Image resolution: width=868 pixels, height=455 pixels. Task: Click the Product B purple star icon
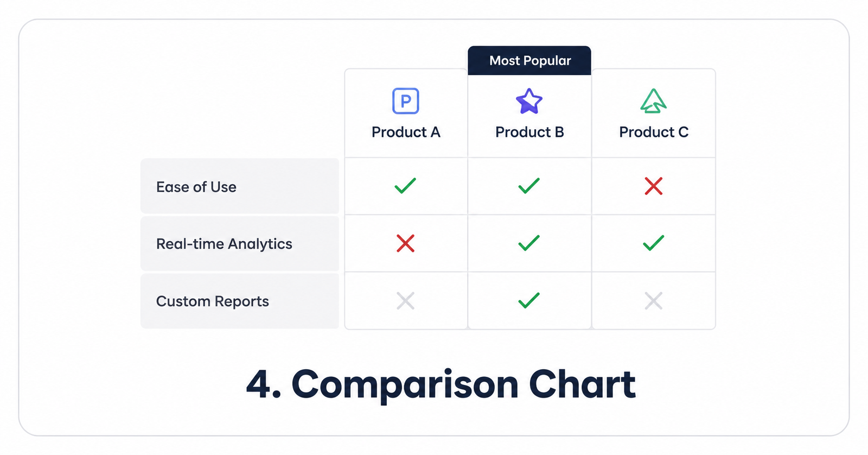click(x=529, y=101)
